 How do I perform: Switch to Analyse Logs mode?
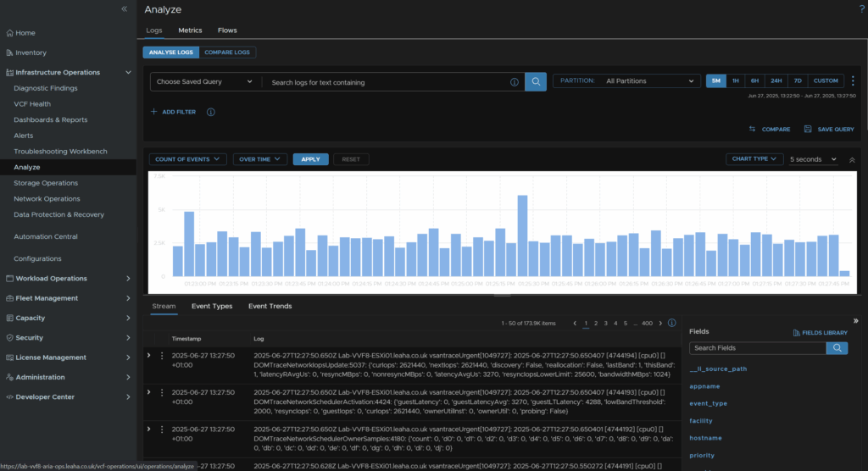[x=171, y=52]
